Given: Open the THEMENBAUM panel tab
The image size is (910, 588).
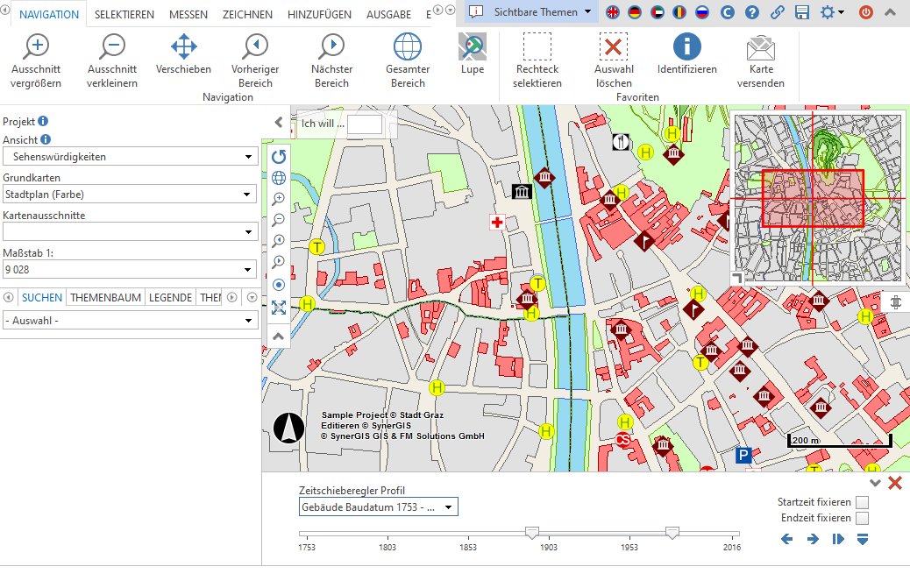Looking at the screenshot, I should 105,298.
